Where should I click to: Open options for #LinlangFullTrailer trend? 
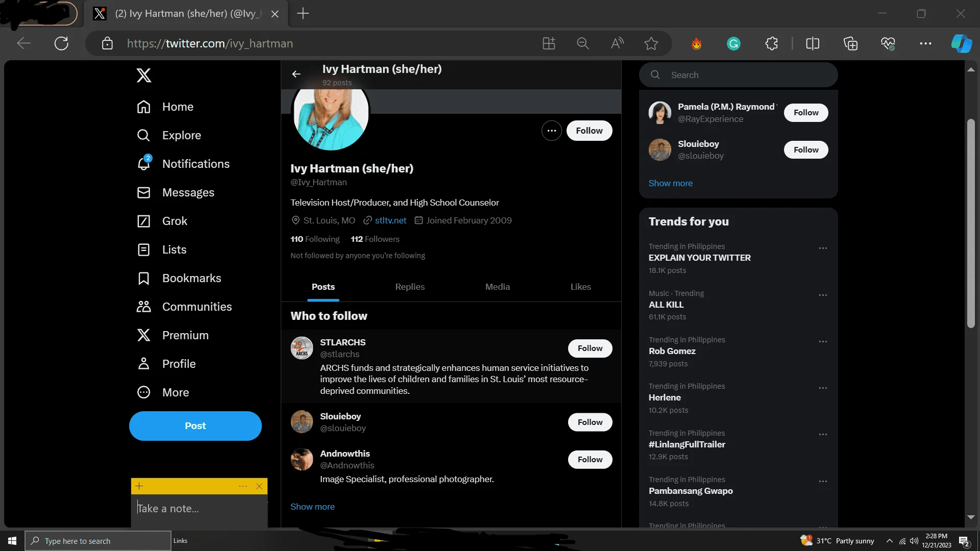[823, 435]
